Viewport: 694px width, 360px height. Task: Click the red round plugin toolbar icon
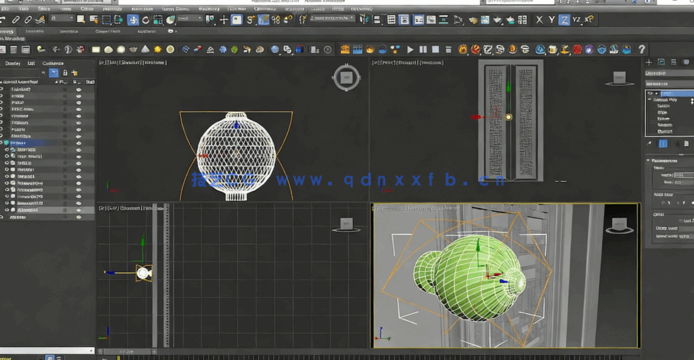point(577,50)
